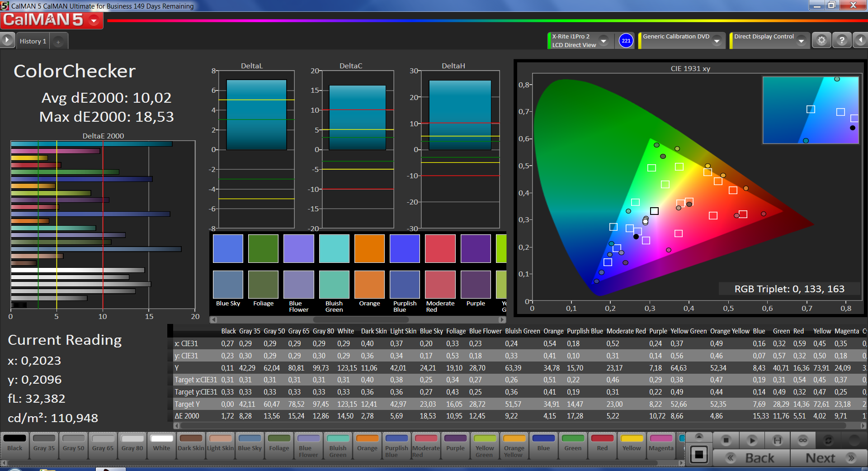Click the read series bracket icon
The width and height of the screenshot is (868, 471).
778,440
